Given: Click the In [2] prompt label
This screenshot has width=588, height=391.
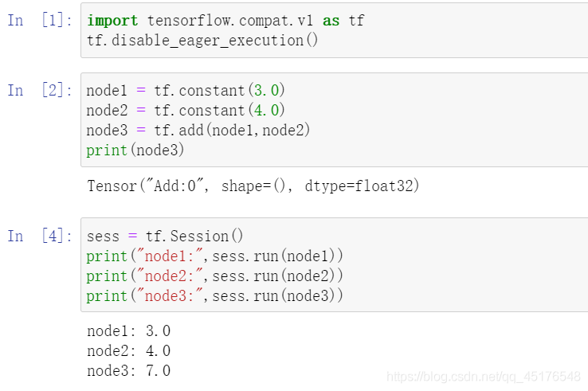Looking at the screenshot, I should 39,90.
